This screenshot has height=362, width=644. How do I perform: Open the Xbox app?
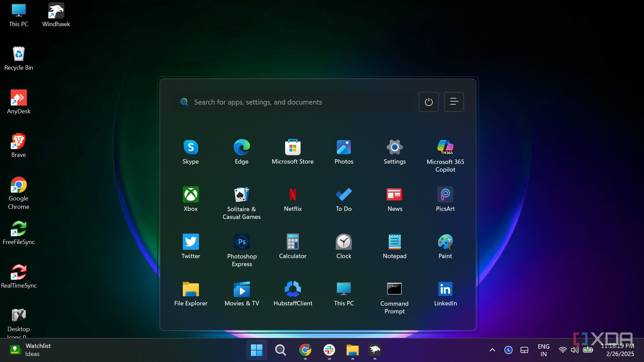pyautogui.click(x=191, y=199)
